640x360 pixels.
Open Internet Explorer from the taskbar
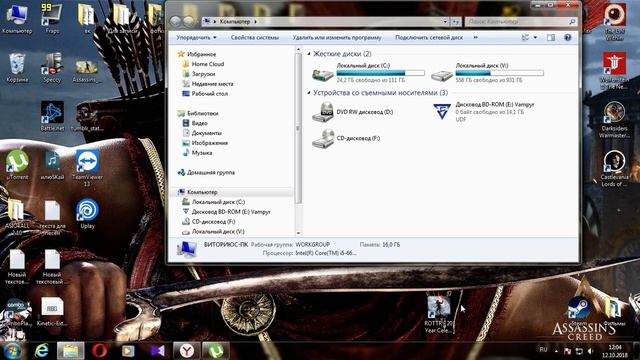pyautogui.click(x=41, y=351)
